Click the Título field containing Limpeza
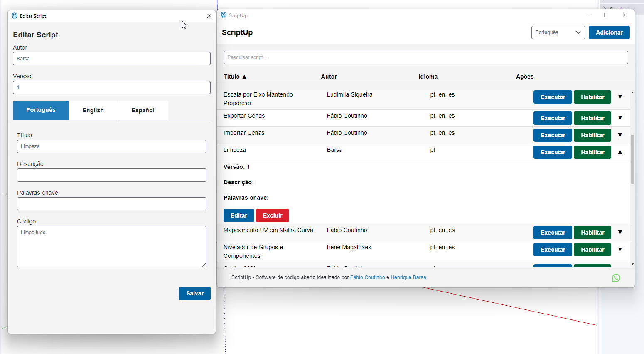 click(112, 146)
